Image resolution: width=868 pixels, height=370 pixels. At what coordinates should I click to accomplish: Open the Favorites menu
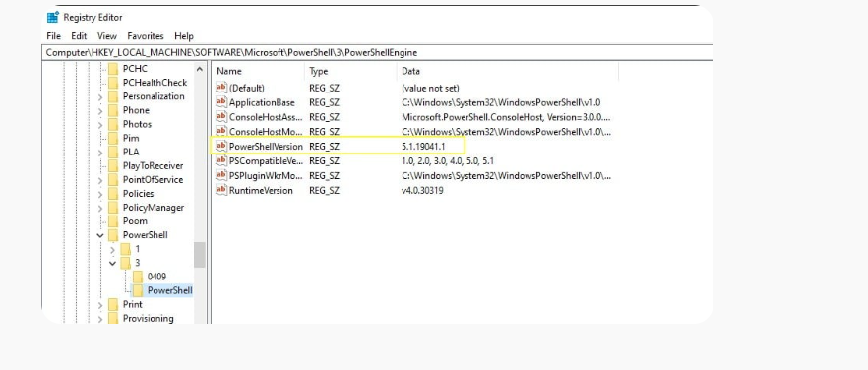pos(146,36)
